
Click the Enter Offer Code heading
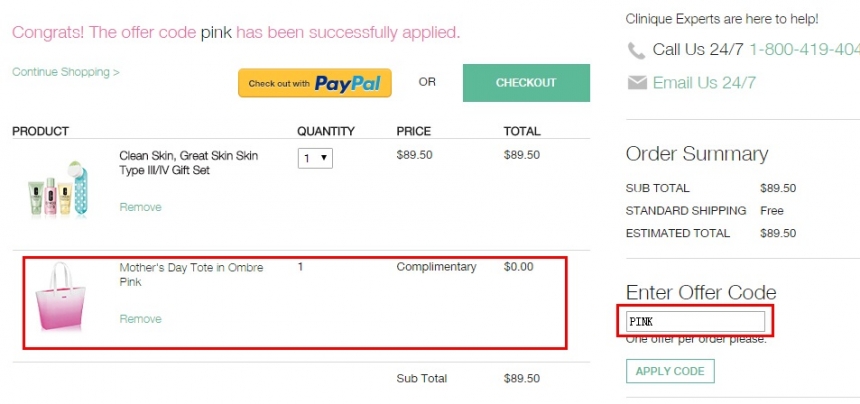(x=701, y=292)
